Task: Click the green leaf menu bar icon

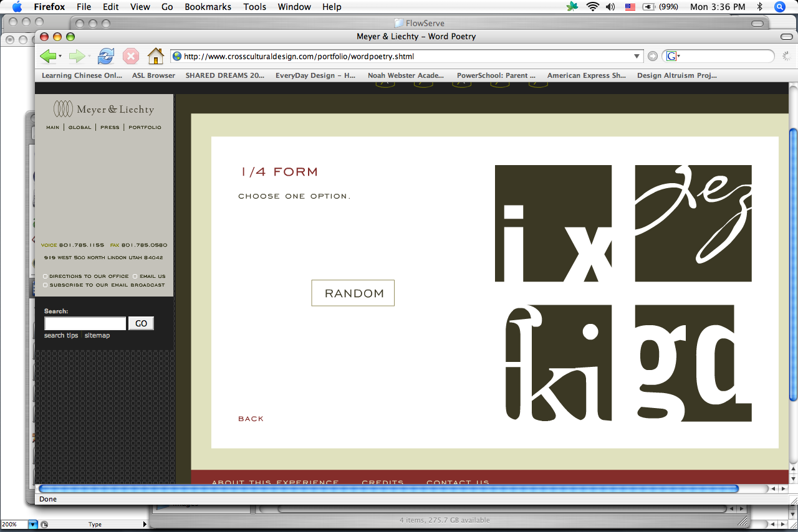Action: pos(572,7)
